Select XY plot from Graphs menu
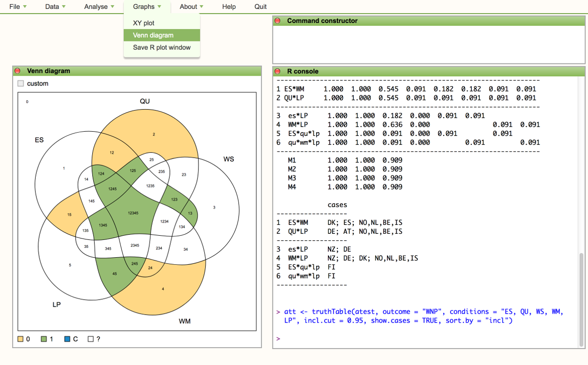The width and height of the screenshot is (588, 365). pos(143,23)
